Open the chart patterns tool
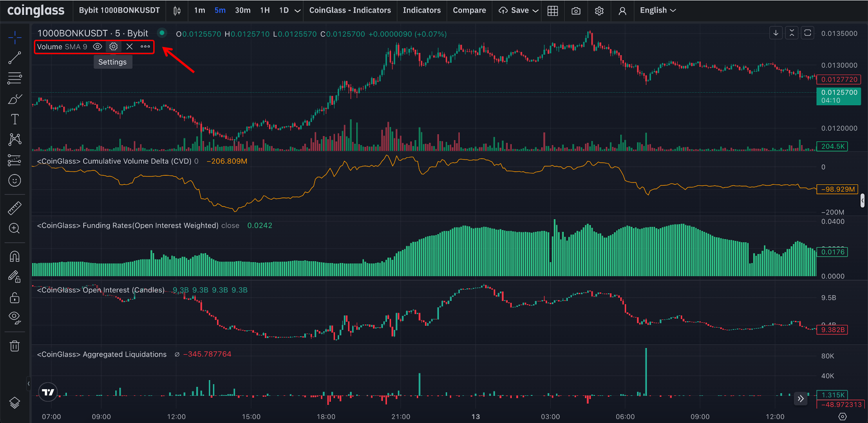Image resolution: width=868 pixels, height=423 pixels. [x=14, y=140]
